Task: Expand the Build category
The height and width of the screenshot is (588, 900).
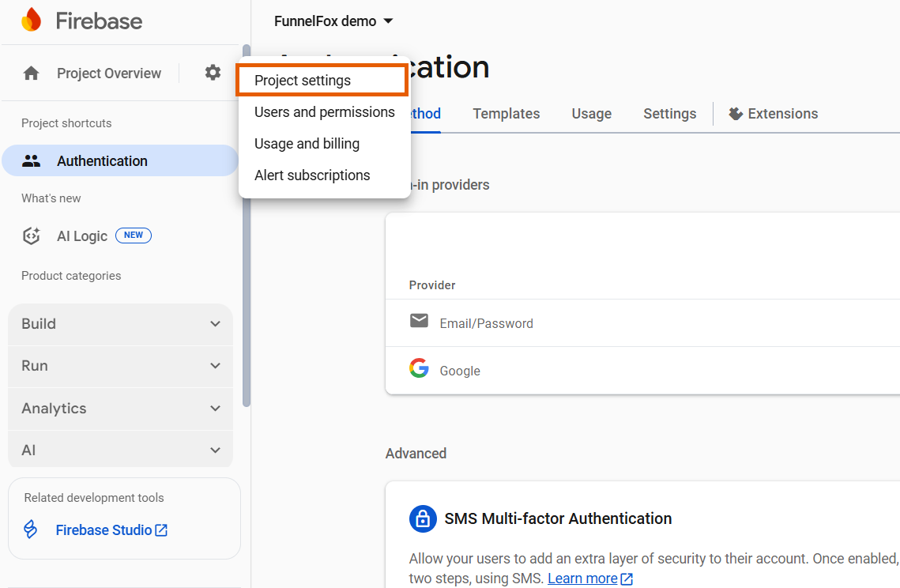Action: point(121,324)
